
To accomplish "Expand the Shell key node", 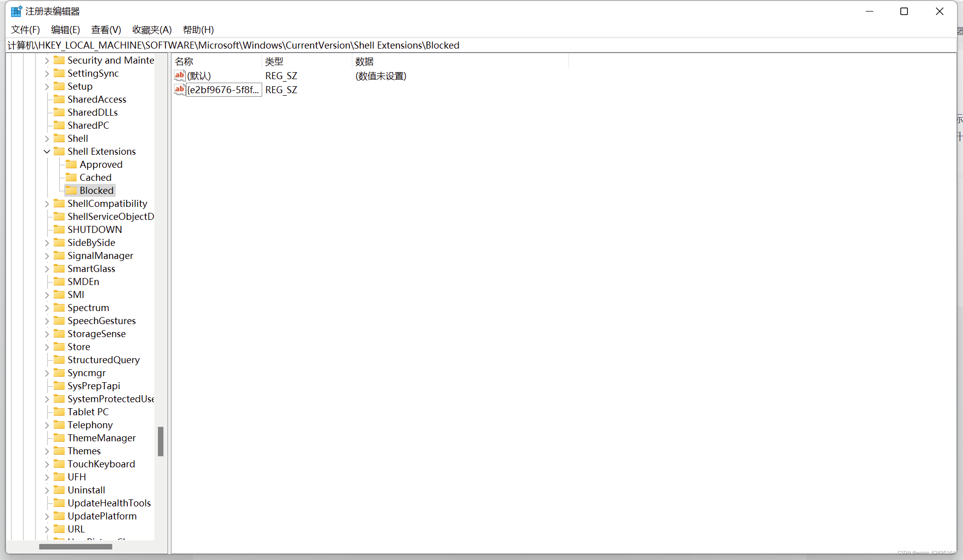I will [x=47, y=138].
